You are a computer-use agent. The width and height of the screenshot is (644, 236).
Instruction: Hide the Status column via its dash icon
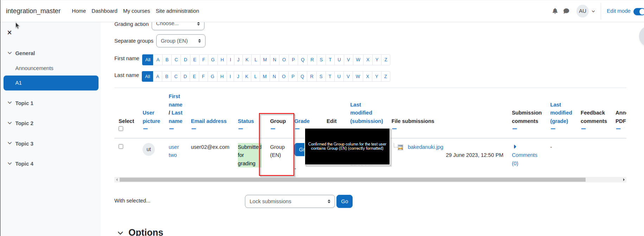click(240, 129)
